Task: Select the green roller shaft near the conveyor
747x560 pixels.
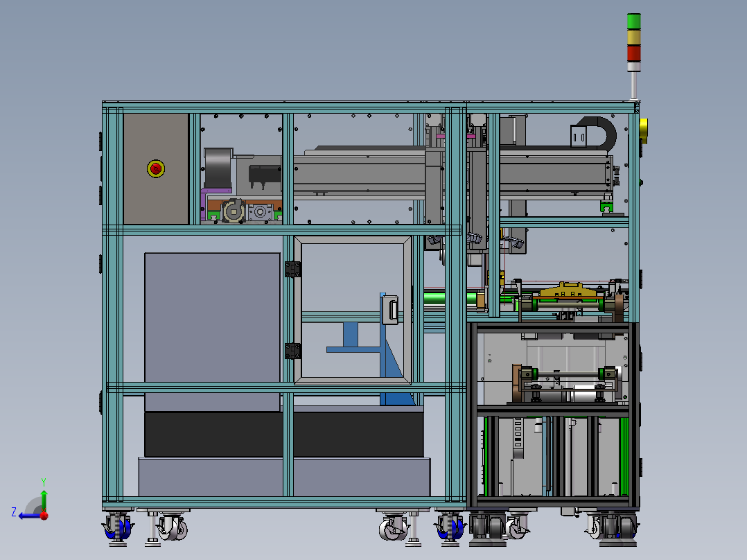Action: coord(450,300)
